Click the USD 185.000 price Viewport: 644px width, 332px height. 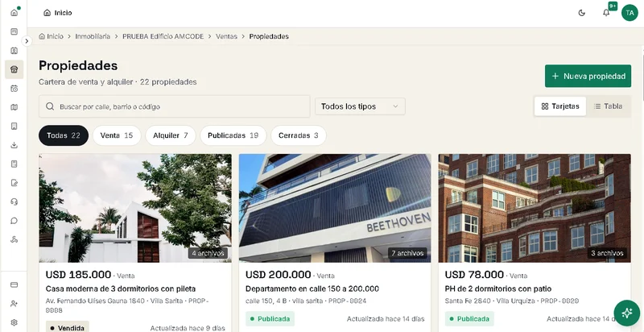tap(78, 275)
